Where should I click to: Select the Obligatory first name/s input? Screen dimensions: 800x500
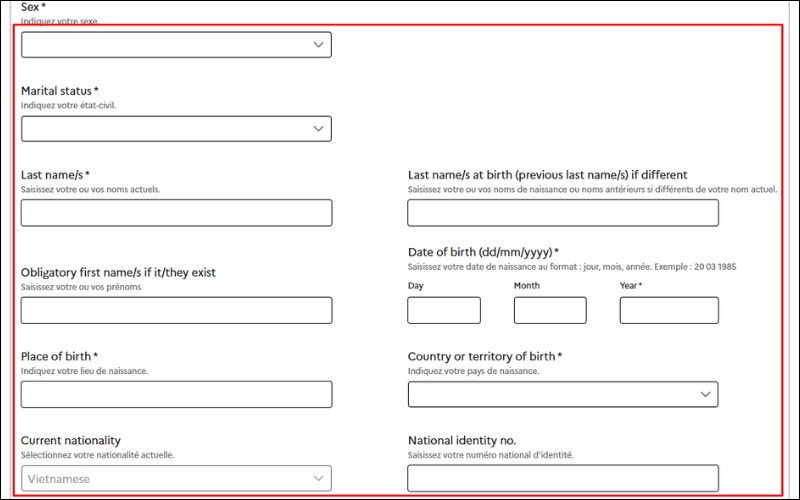pos(176,311)
